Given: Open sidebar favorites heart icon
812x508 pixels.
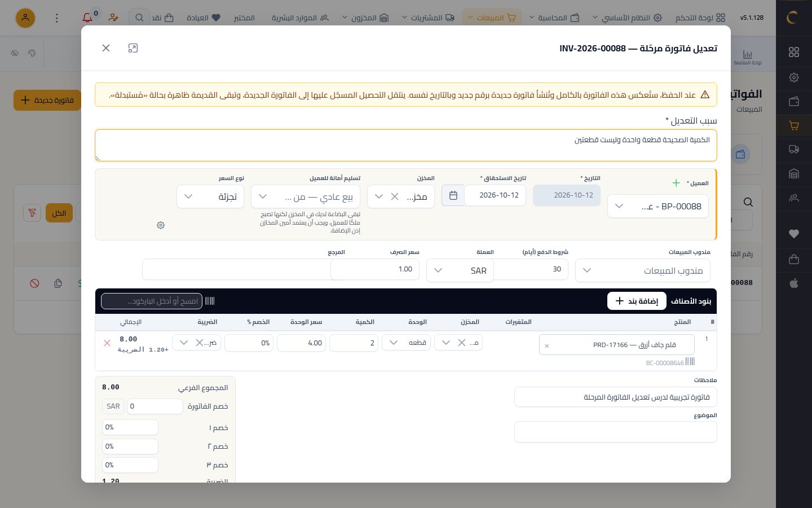Looking at the screenshot, I should [x=794, y=234].
